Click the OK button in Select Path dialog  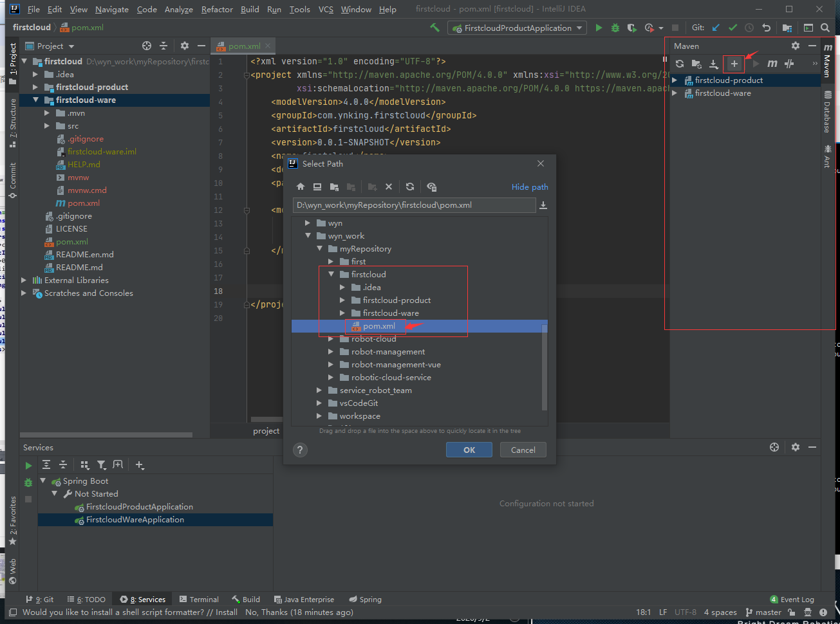coord(469,450)
